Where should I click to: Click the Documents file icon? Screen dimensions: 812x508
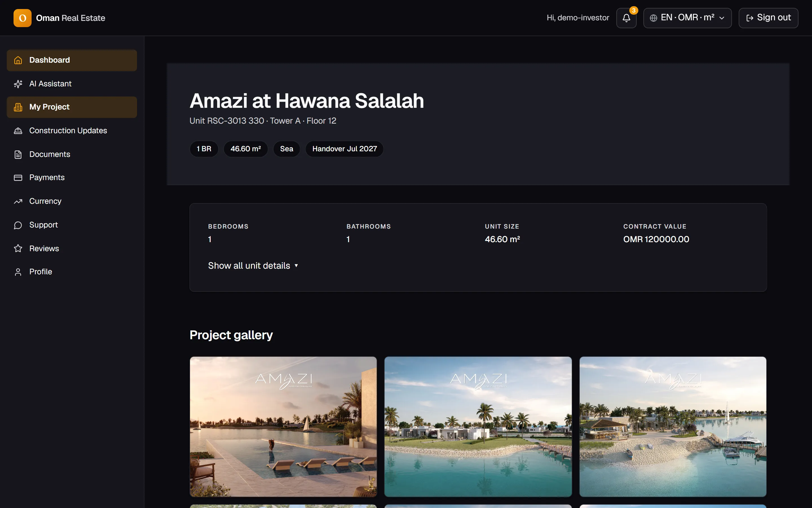click(18, 154)
